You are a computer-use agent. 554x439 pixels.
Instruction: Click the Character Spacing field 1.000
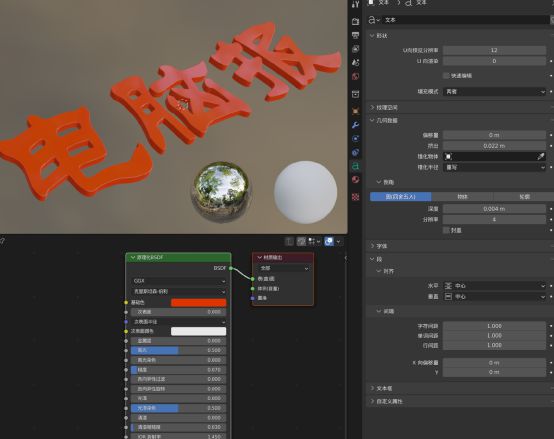[495, 326]
